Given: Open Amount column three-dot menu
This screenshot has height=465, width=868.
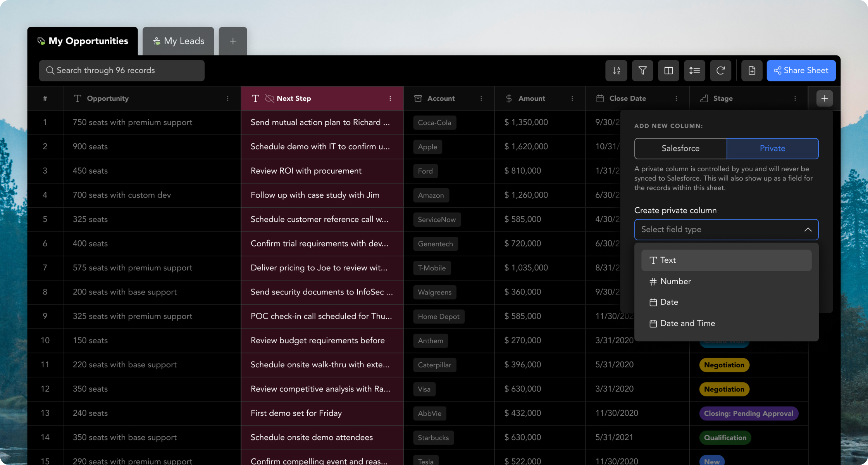Looking at the screenshot, I should (x=572, y=98).
